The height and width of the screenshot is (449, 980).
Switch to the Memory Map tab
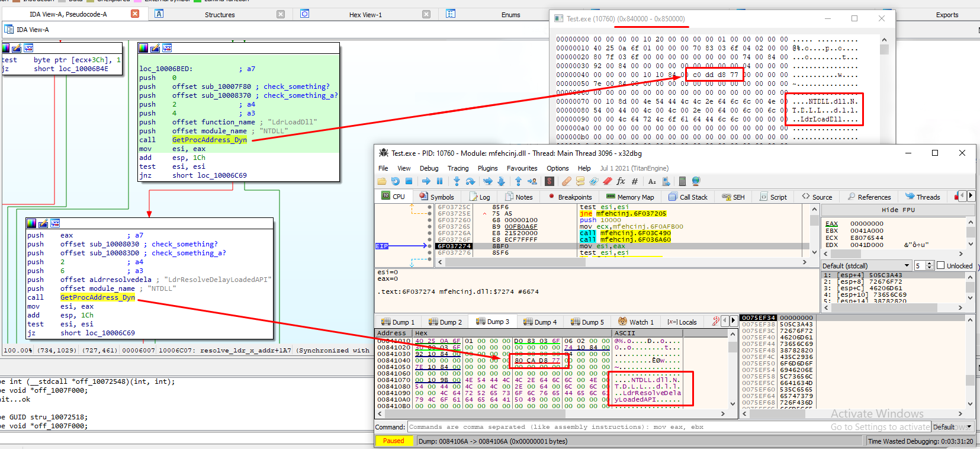click(x=630, y=197)
